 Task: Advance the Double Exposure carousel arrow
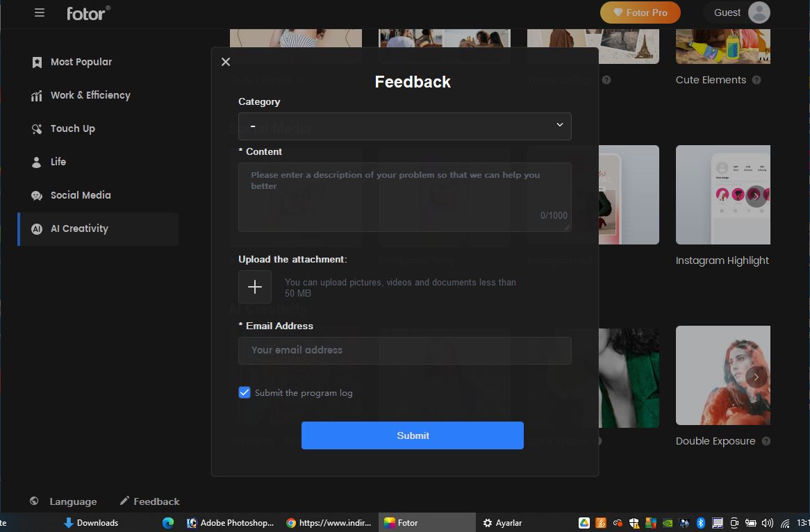click(x=757, y=377)
